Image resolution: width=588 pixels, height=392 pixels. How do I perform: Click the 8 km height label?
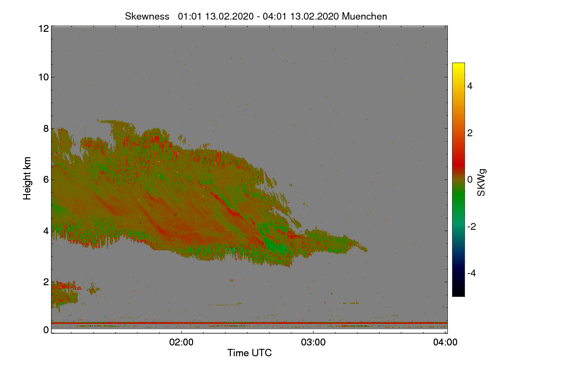click(46, 128)
